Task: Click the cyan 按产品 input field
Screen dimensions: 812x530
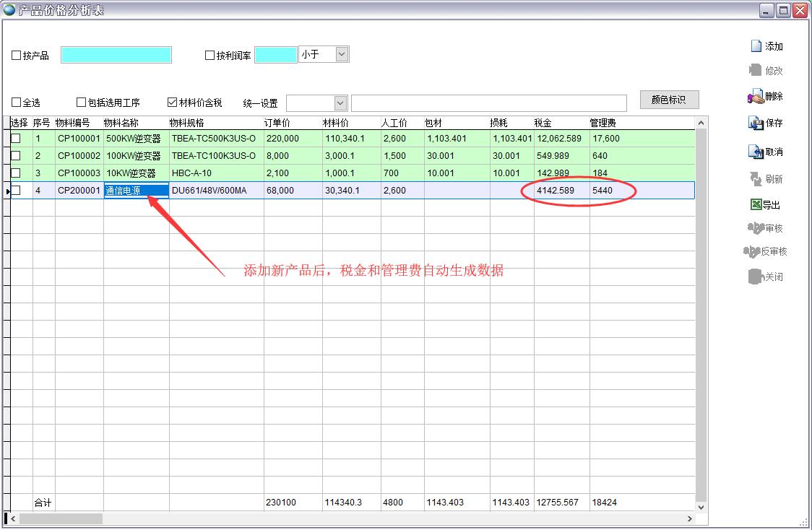Action: pos(116,55)
